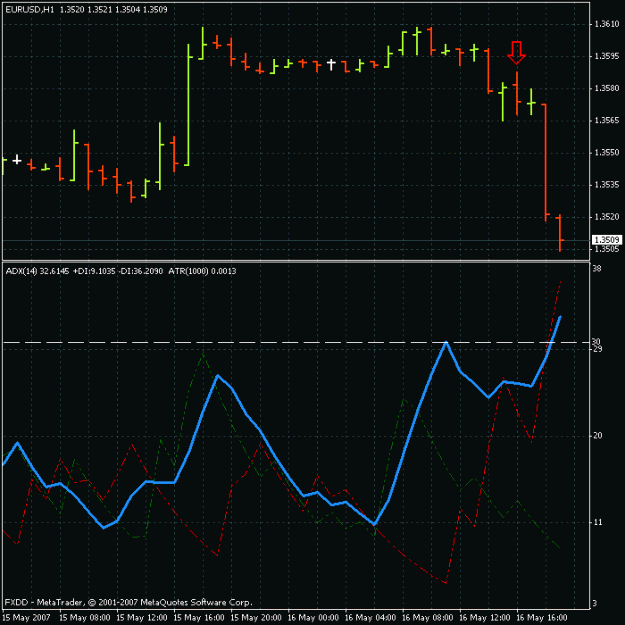Viewport: 625px width, 625px height.
Task: Click the 1.3550 price scale label
Action: [607, 153]
